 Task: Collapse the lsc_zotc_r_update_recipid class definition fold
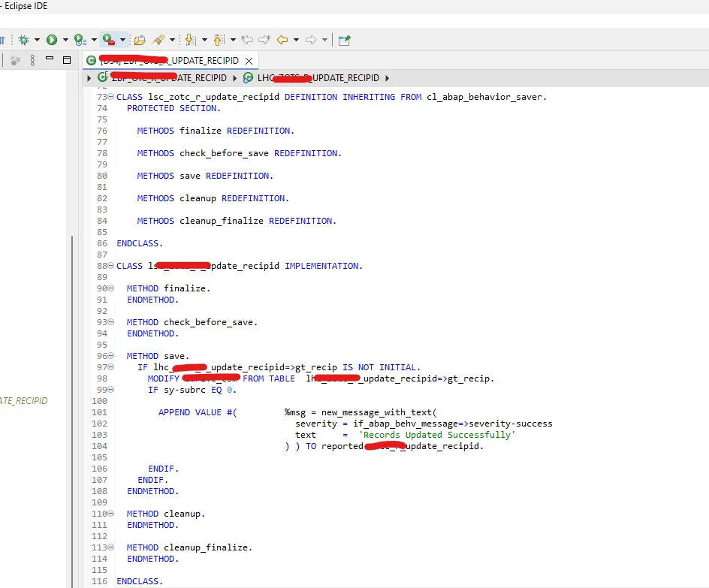pos(111,97)
